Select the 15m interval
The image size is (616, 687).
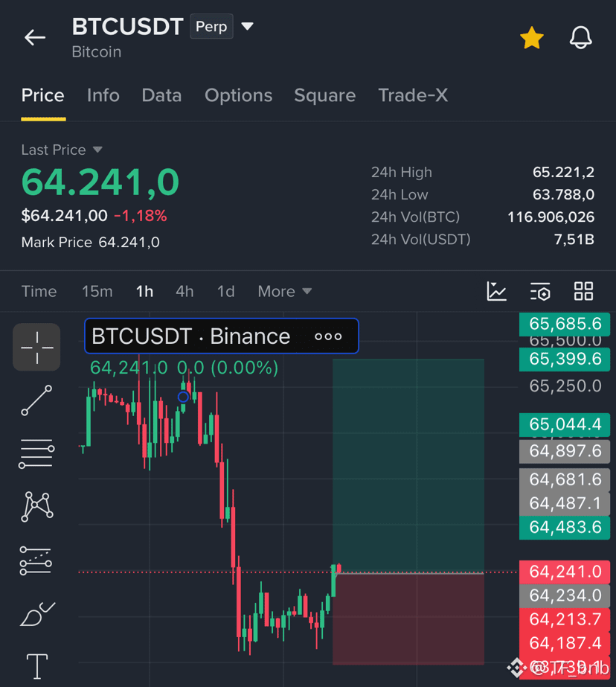click(x=97, y=291)
